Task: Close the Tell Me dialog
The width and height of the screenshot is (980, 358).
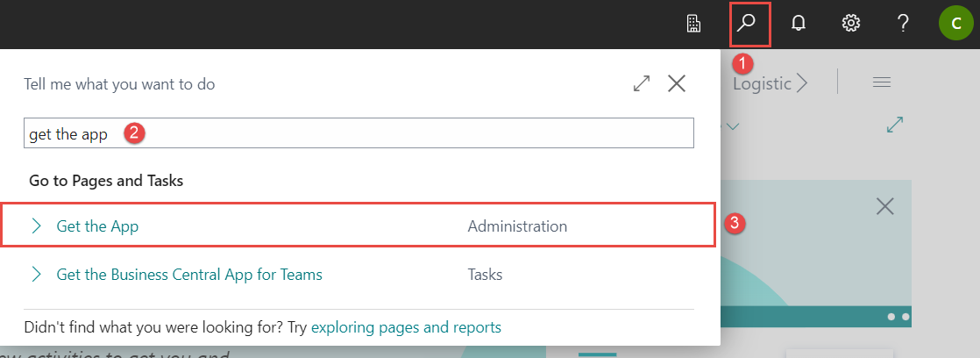Action: click(x=677, y=84)
